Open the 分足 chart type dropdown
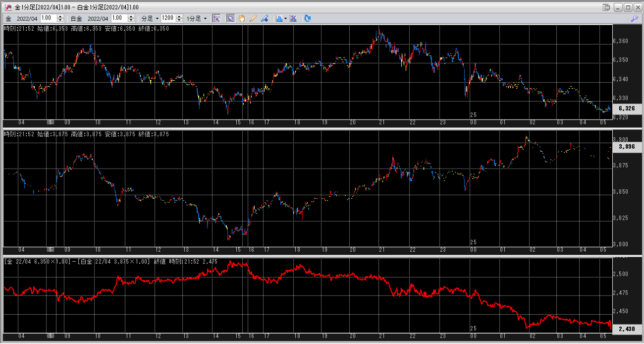The image size is (644, 344). tap(150, 18)
